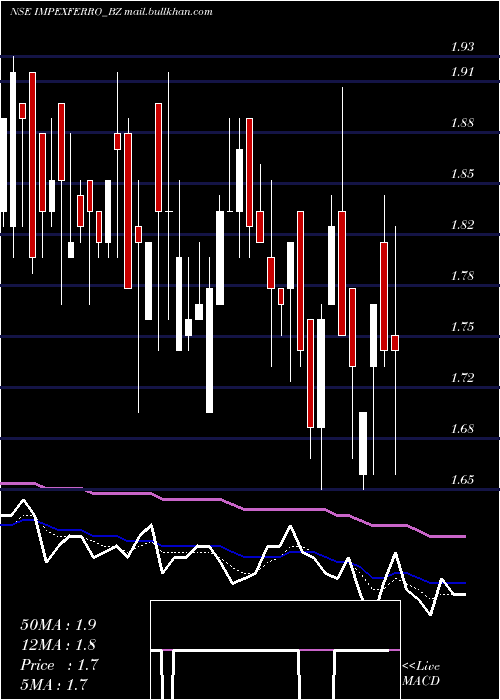Click the NSE IMPEXFERRO_BZ chart title
500x700 pixels.
(111, 12)
